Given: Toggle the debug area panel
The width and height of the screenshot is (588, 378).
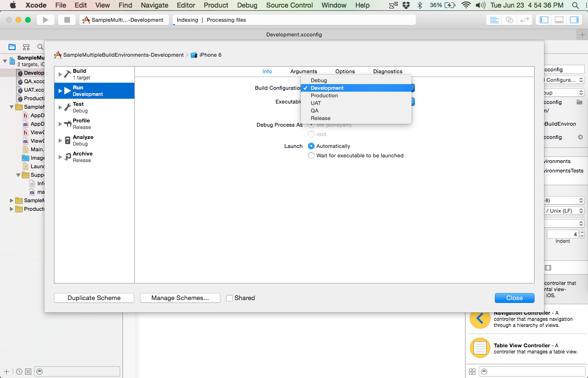Looking at the screenshot, I should pos(559,20).
